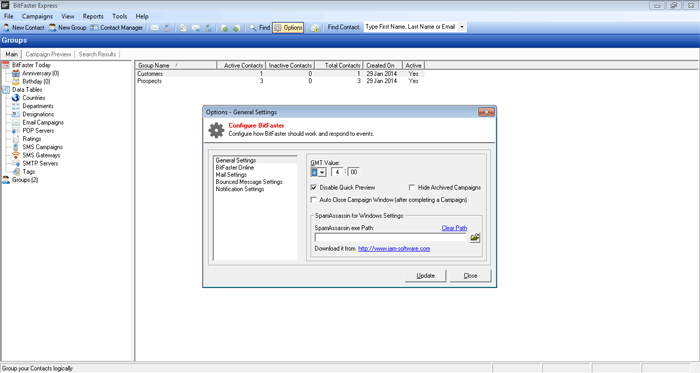Image resolution: width=700 pixels, height=373 pixels.
Task: Select Birthday (0) tree item
Action: [x=36, y=82]
